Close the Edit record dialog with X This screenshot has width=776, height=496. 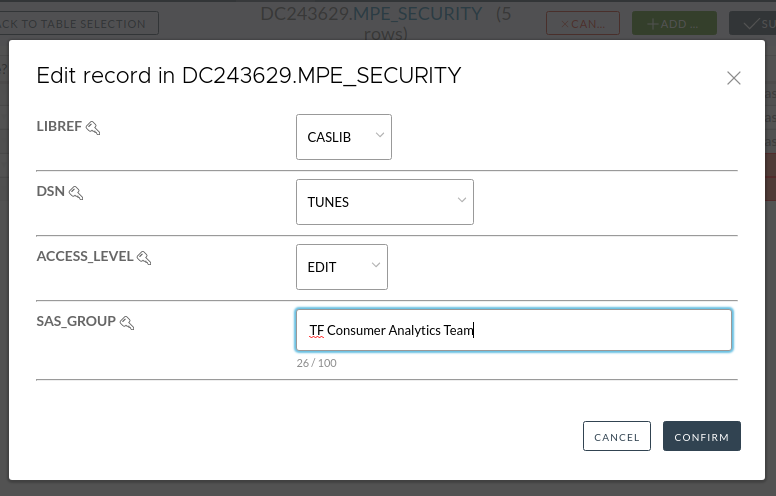733,78
